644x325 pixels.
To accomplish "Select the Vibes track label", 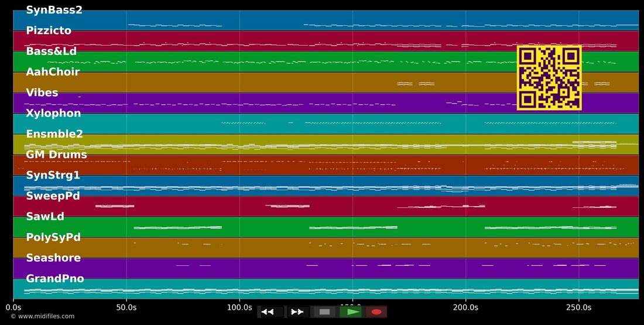I will click(42, 93).
